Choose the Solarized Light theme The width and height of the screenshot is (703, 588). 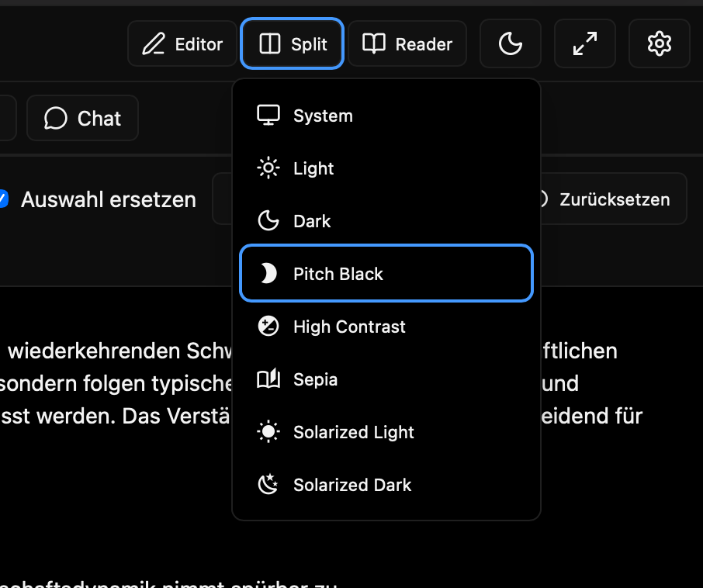[x=354, y=432]
